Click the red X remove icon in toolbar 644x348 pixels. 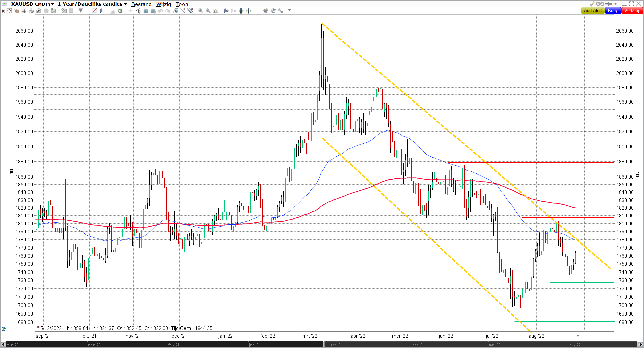click(x=3, y=11)
